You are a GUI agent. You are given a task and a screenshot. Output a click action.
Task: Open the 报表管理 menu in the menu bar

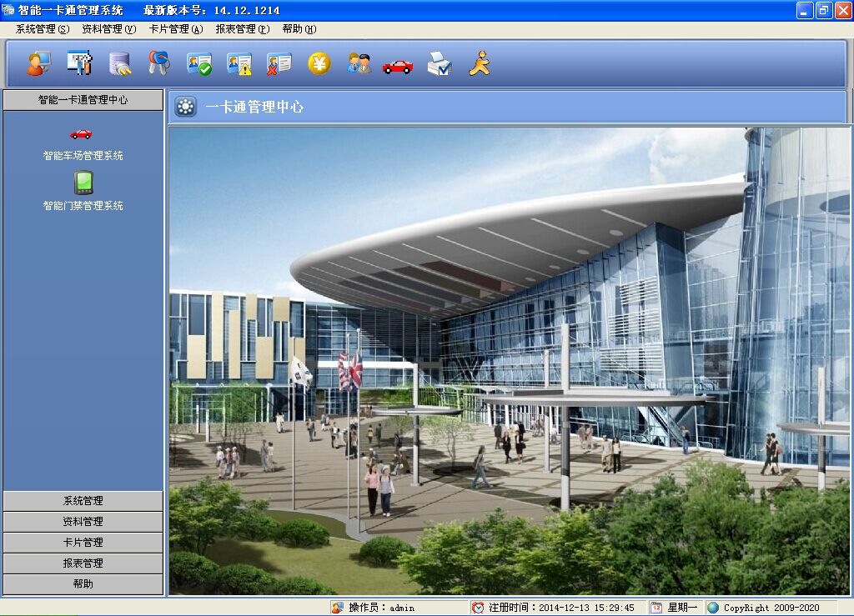[x=242, y=28]
